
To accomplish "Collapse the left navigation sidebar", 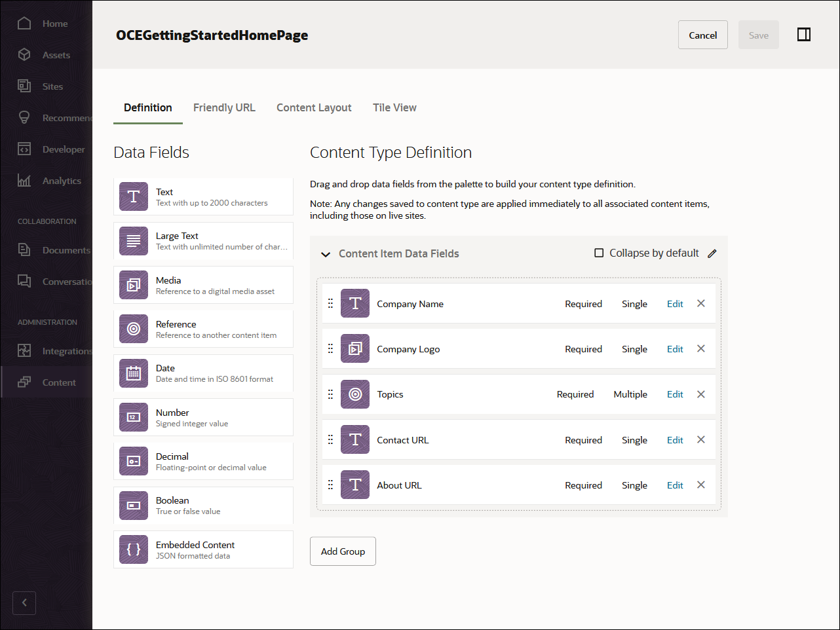I will point(24,602).
